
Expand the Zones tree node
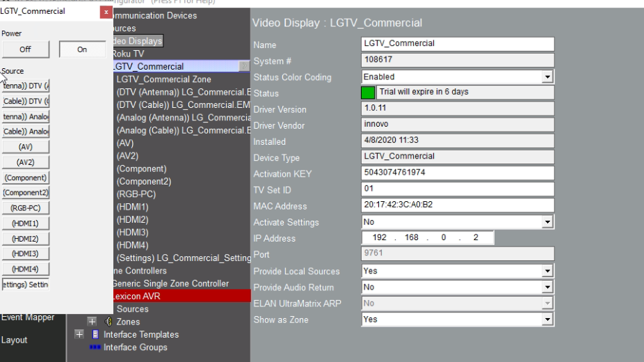point(92,322)
